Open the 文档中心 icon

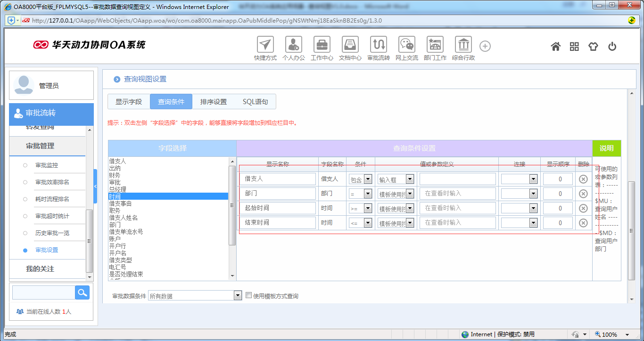click(350, 45)
